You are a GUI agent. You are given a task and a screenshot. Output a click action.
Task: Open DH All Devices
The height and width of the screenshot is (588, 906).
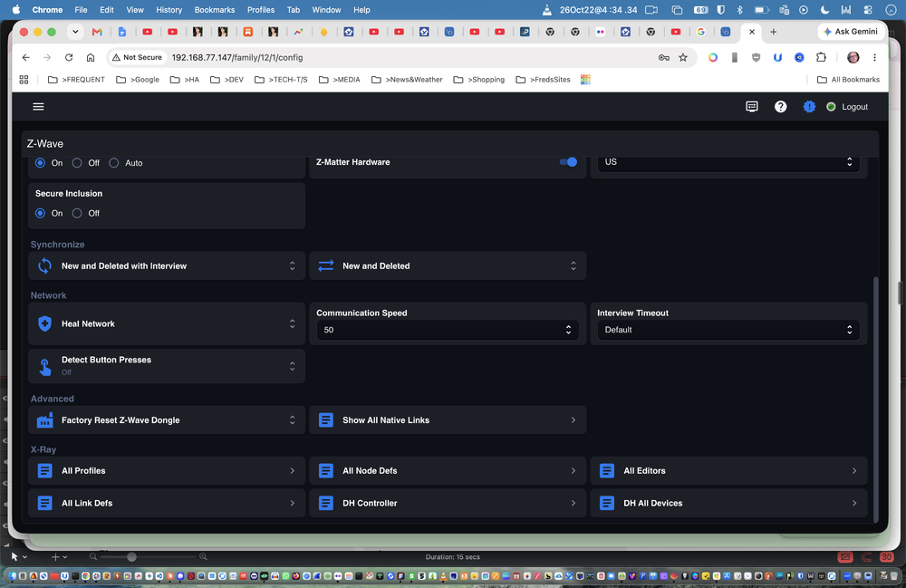[728, 503]
